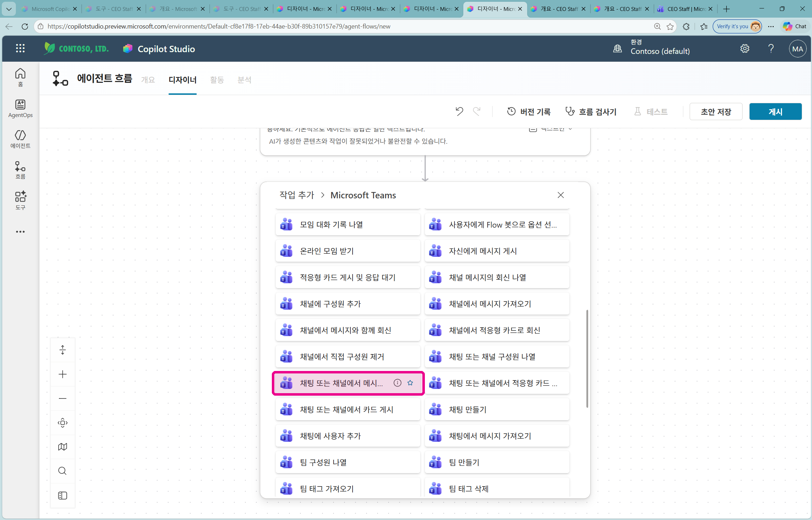Select the 팀 구성원 나열 action

coord(348,462)
